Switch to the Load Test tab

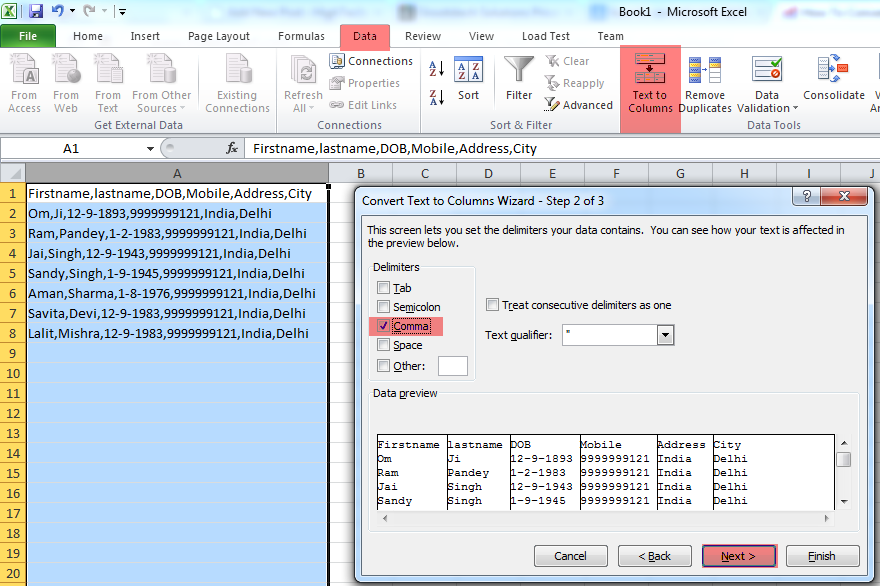click(546, 36)
